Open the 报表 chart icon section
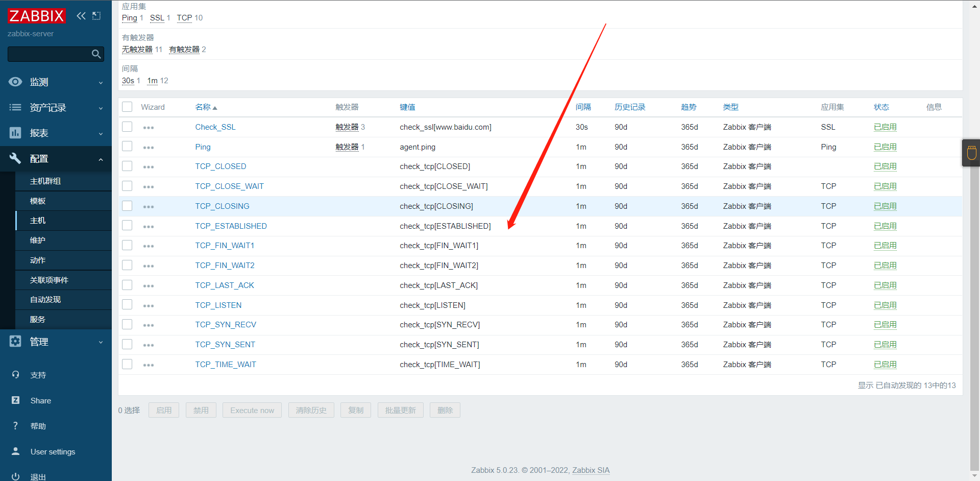 (x=15, y=133)
